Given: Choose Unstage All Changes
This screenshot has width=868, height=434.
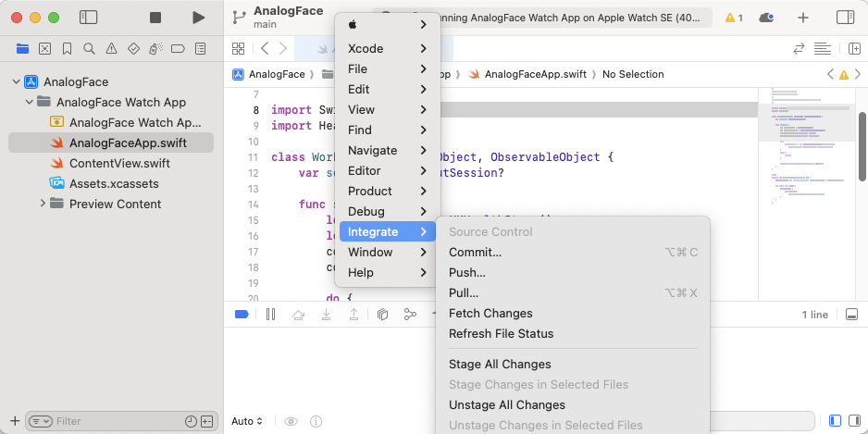Looking at the screenshot, I should (x=573, y=405).
